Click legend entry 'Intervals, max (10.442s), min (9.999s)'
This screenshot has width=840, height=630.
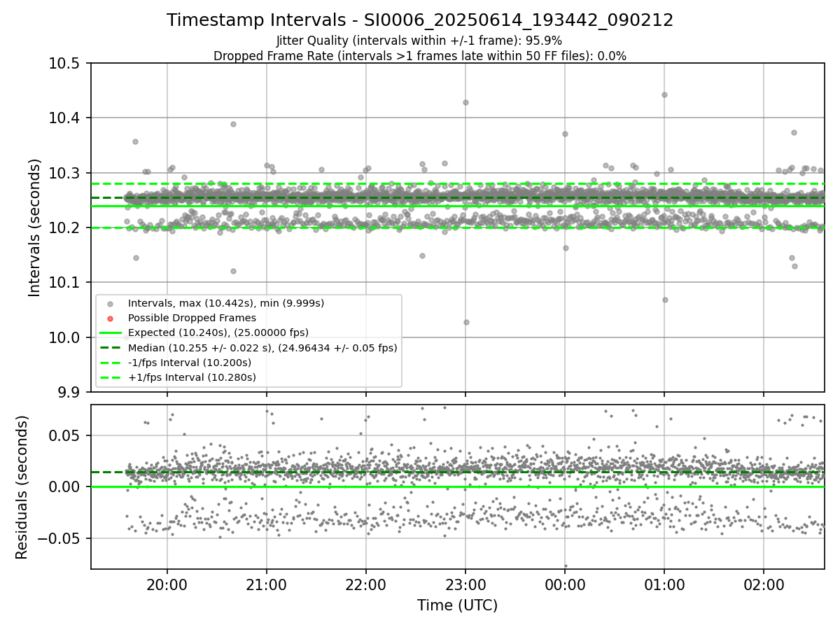pyautogui.click(x=226, y=303)
